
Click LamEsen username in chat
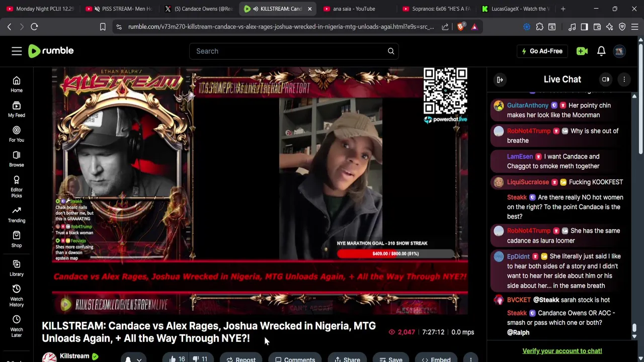pyautogui.click(x=520, y=156)
